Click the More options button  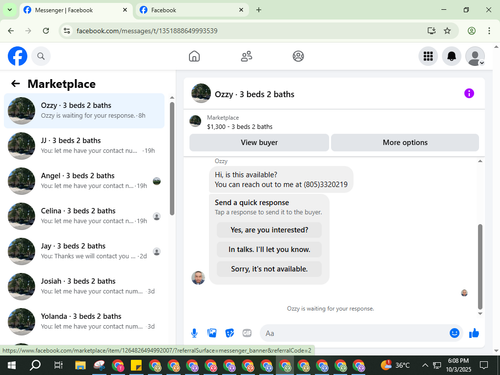pyautogui.click(x=405, y=142)
